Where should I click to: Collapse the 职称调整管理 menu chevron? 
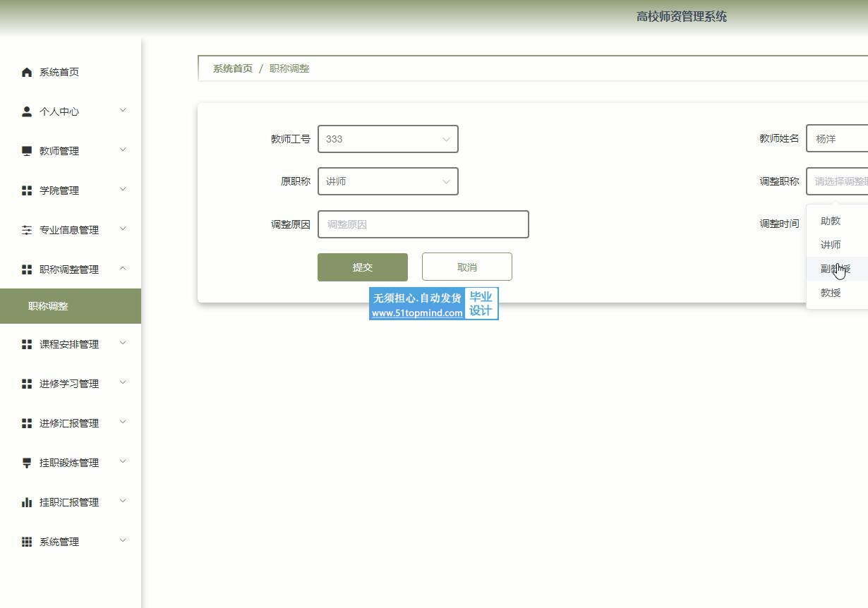123,269
